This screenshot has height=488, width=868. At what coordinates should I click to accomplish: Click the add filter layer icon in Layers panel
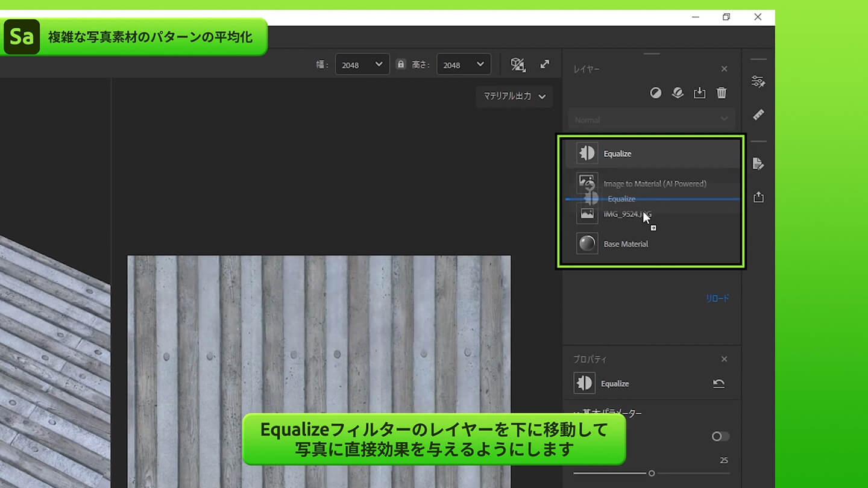(x=656, y=93)
